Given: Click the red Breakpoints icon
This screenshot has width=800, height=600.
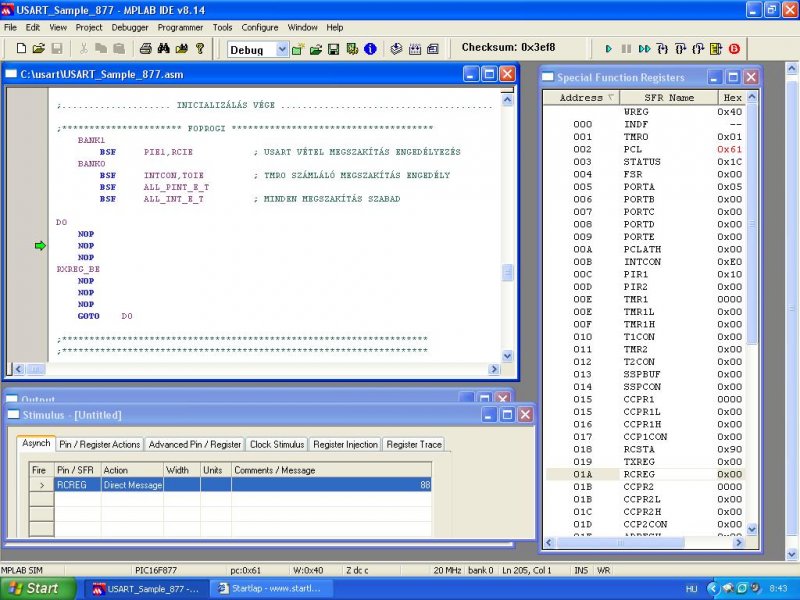Looking at the screenshot, I should click(734, 48).
